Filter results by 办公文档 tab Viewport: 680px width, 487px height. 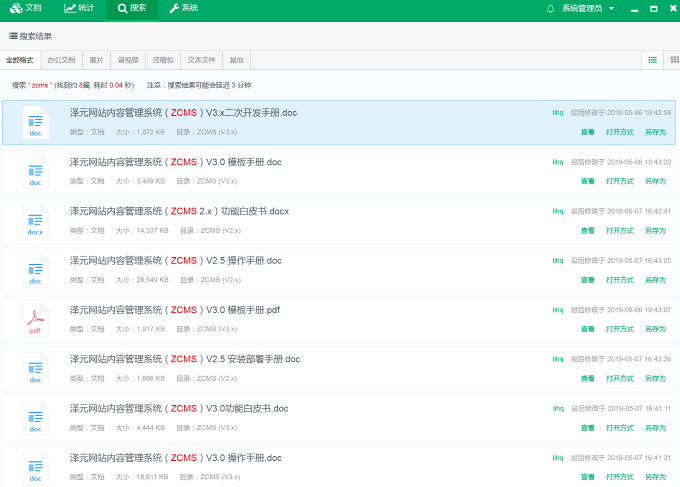[x=63, y=60]
